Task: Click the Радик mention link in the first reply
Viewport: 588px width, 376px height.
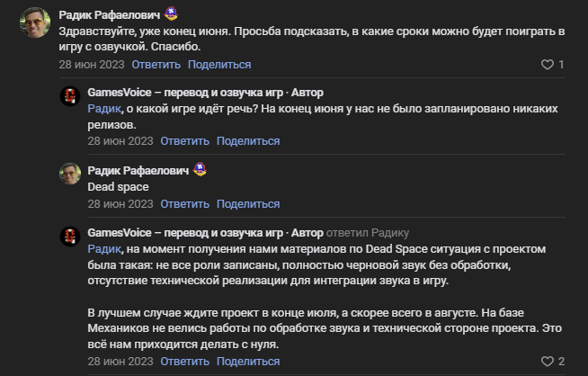Action: [103, 109]
